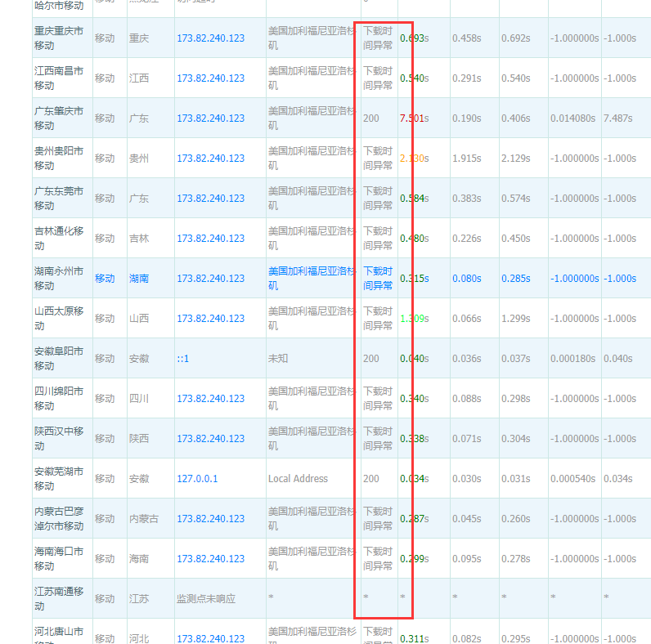Click the 0.045s value in 内蒙古 row
Viewport: 651px width, 644px height.
click(x=467, y=519)
